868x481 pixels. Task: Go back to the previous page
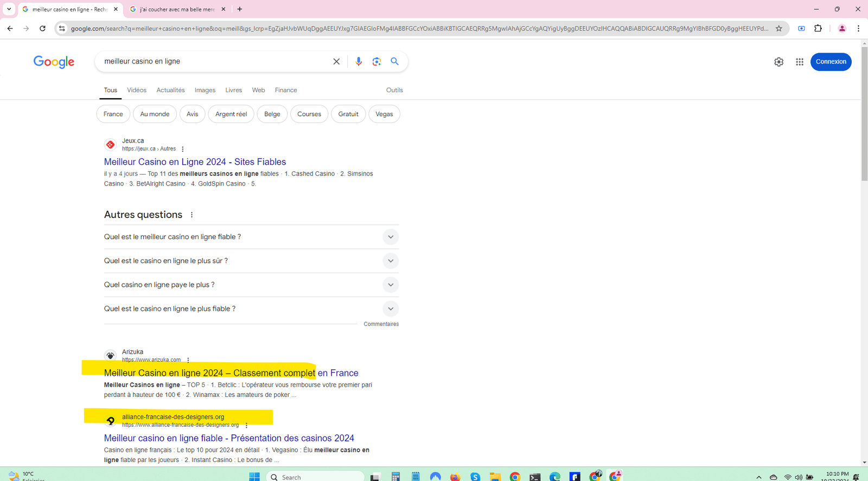(10, 28)
